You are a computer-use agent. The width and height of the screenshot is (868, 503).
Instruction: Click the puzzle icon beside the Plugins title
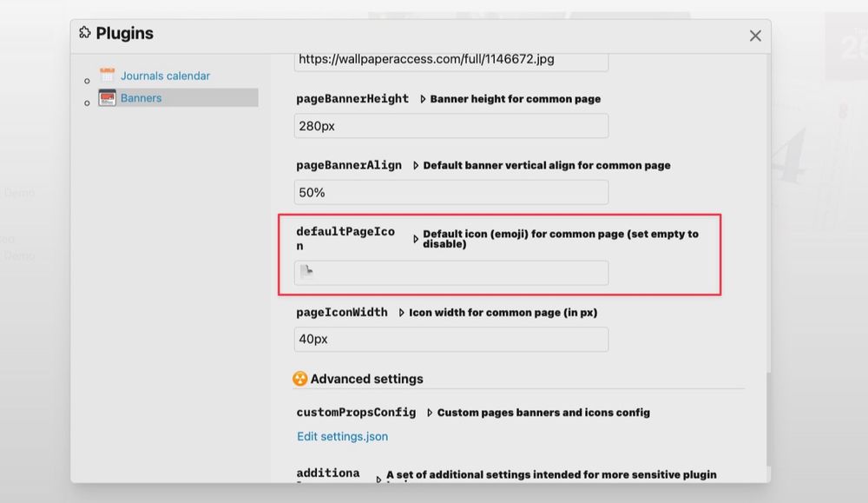(x=84, y=32)
